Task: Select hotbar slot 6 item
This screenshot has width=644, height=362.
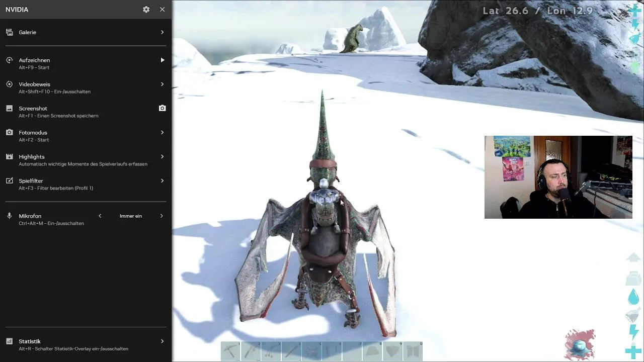Action: coord(332,351)
